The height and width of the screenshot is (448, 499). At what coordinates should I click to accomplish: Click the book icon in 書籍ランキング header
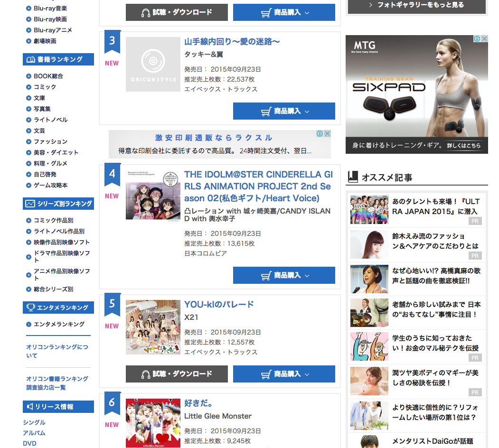[30, 59]
